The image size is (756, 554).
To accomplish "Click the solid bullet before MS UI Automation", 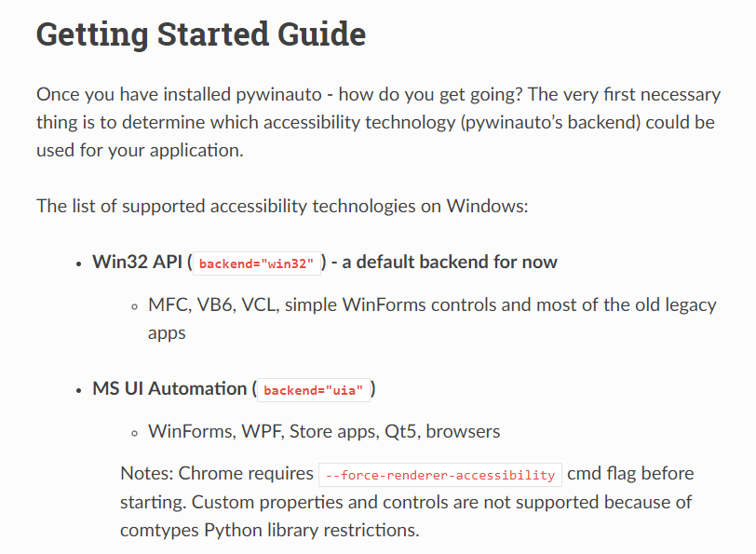I will pos(80,390).
